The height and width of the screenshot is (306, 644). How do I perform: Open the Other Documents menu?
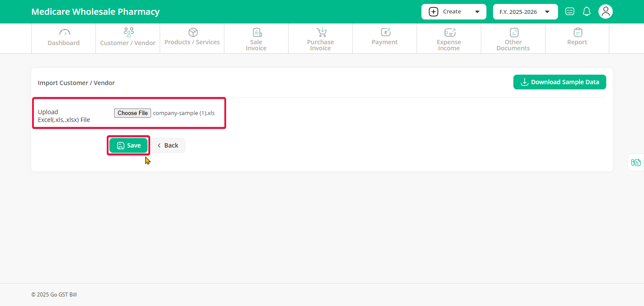tap(513, 39)
